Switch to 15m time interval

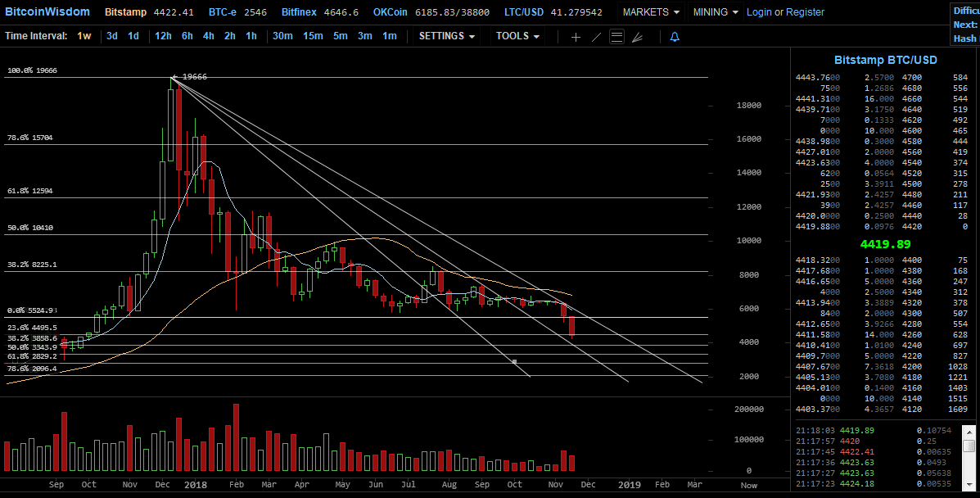pyautogui.click(x=313, y=36)
